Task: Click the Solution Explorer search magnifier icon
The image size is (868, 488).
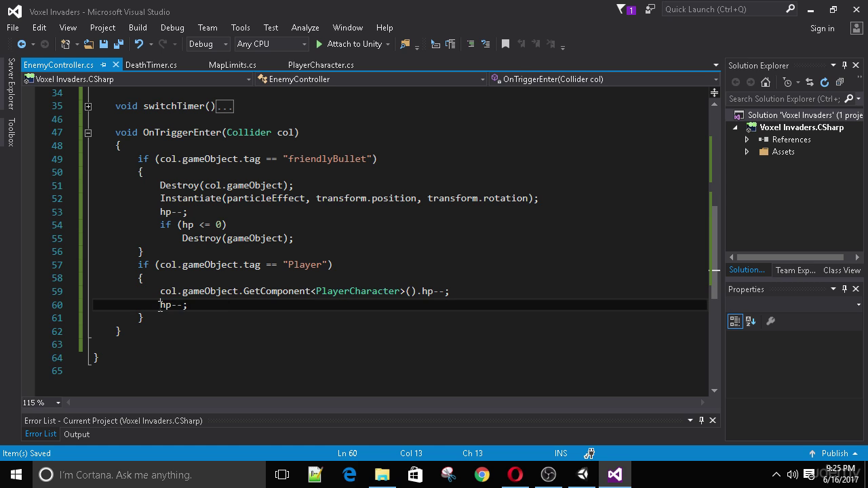Action: 848,99
